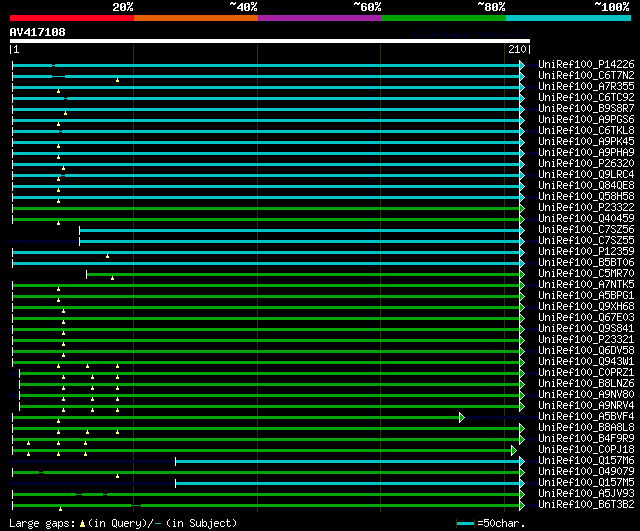Select the UniRef100_Q9LRC4 label
This screenshot has height=531, width=640.
[586, 174]
